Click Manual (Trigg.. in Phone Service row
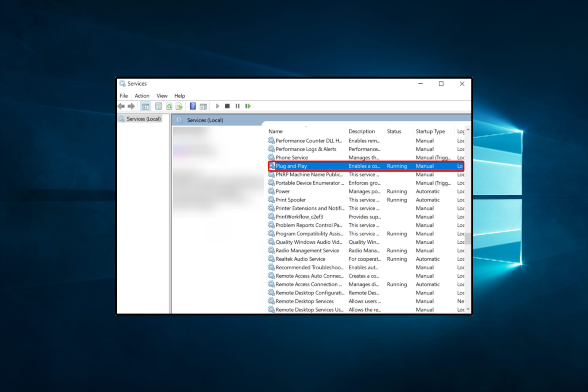Viewport: 588px width, 392px height. 433,157
